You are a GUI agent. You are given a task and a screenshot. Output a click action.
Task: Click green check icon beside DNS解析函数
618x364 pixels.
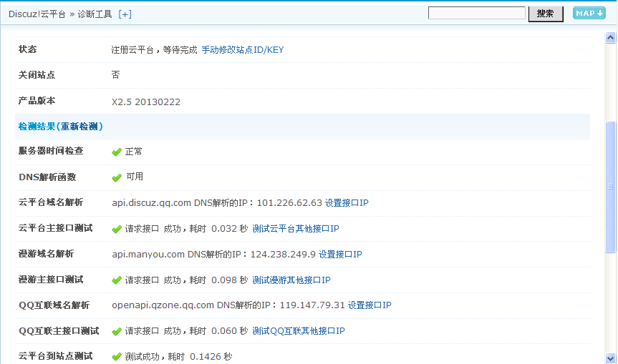[x=117, y=177]
